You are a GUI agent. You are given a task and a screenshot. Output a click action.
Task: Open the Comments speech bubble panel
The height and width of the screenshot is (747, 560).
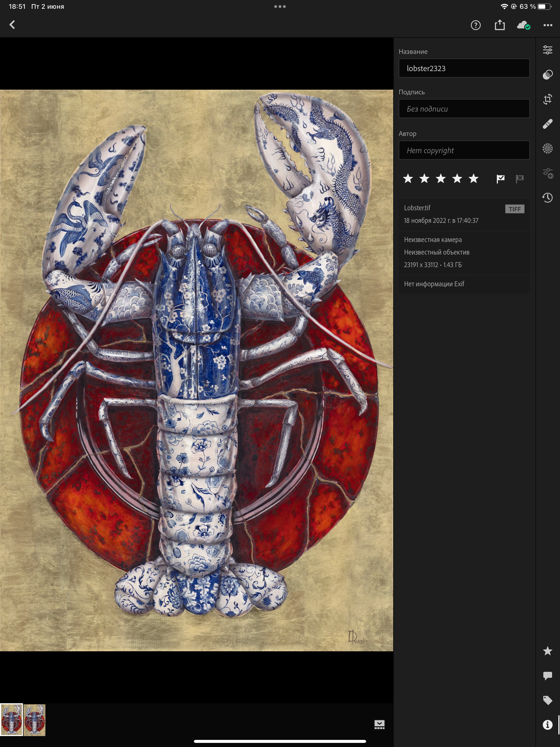547,675
